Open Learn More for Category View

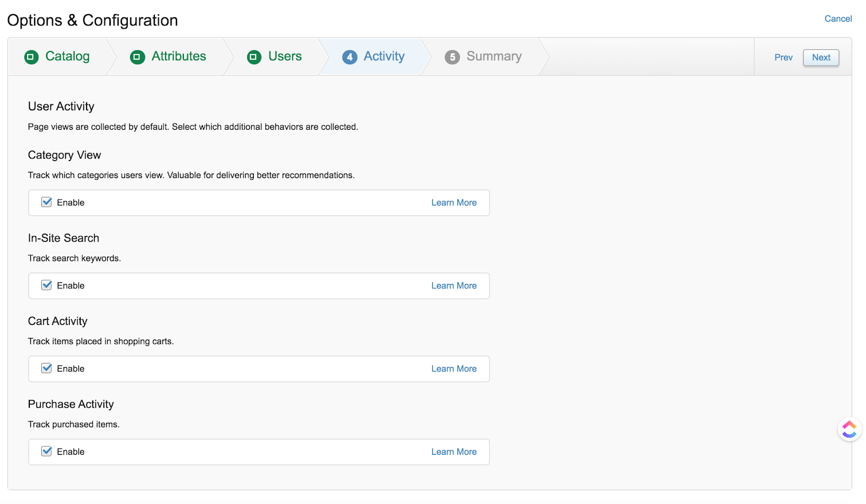click(454, 203)
